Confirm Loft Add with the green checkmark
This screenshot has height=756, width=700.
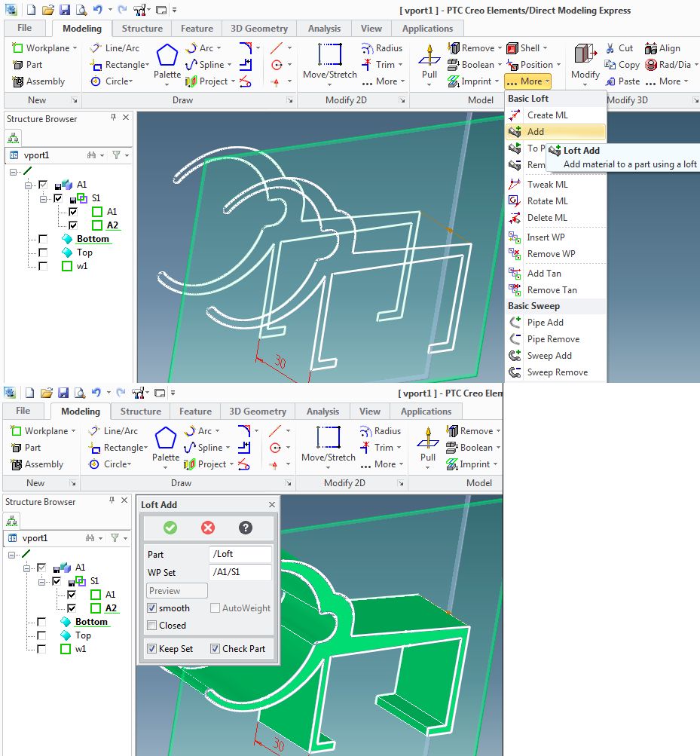pos(170,528)
